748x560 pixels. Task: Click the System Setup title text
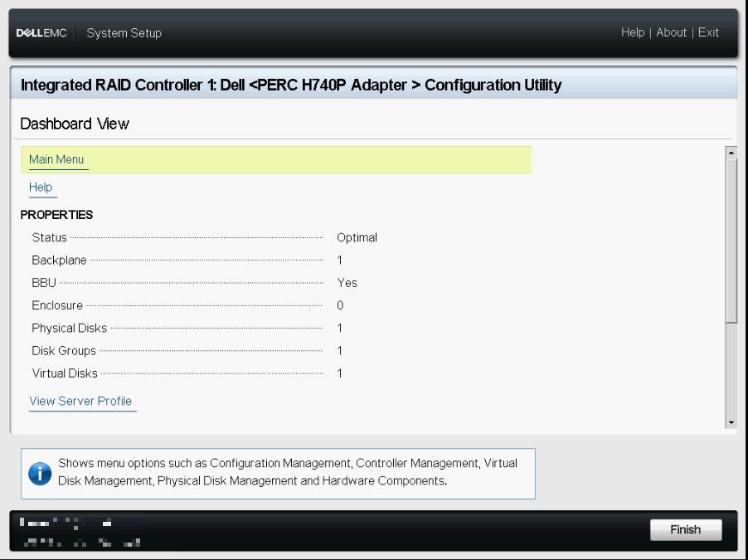coord(124,33)
